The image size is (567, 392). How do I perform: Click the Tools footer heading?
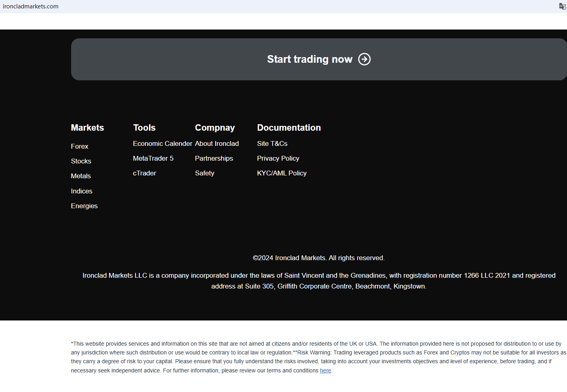144,127
